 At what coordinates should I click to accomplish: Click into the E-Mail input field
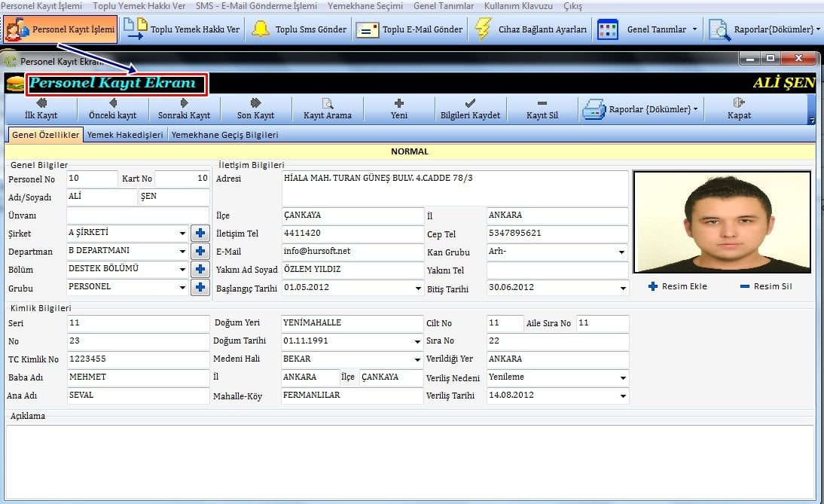pos(352,252)
